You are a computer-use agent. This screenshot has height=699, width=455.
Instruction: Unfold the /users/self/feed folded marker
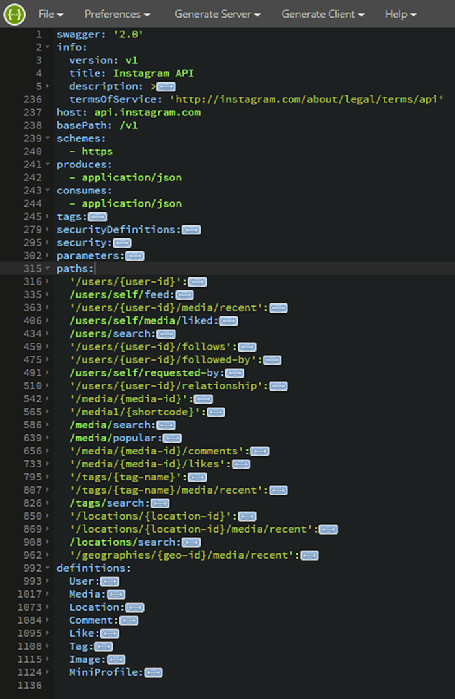click(x=184, y=295)
